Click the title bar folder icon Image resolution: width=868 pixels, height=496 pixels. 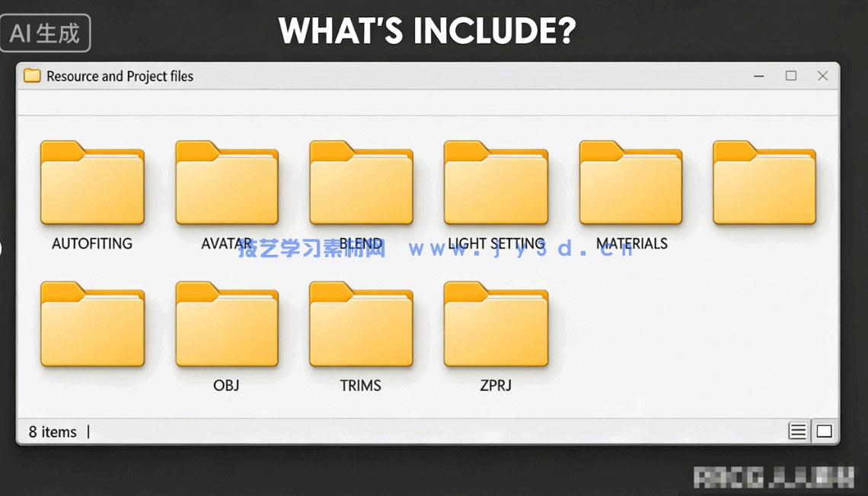click(32, 76)
